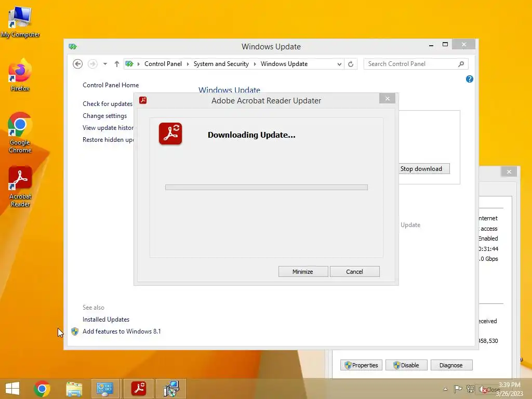Screen dimensions: 532x399
Task: Open the Acrobat Reader desktop shortcut
Action: click(20, 187)
